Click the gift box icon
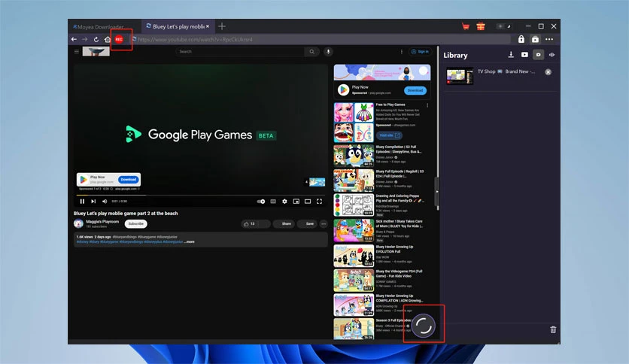 click(481, 26)
